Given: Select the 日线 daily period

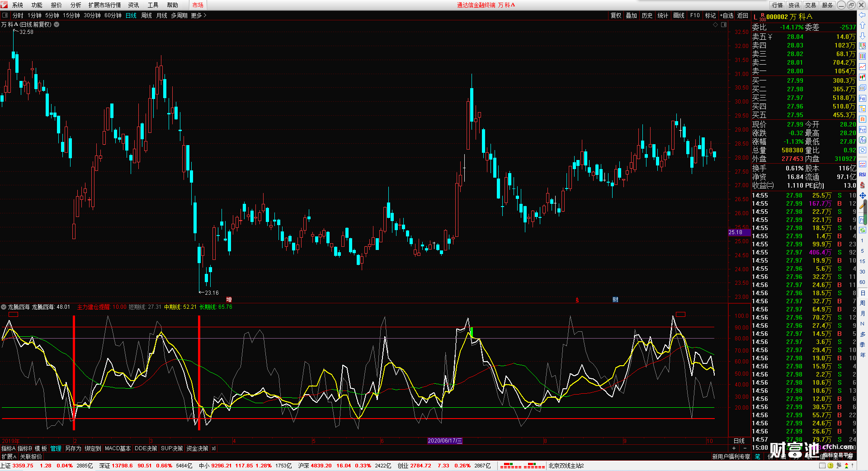Looking at the screenshot, I should [131, 15].
